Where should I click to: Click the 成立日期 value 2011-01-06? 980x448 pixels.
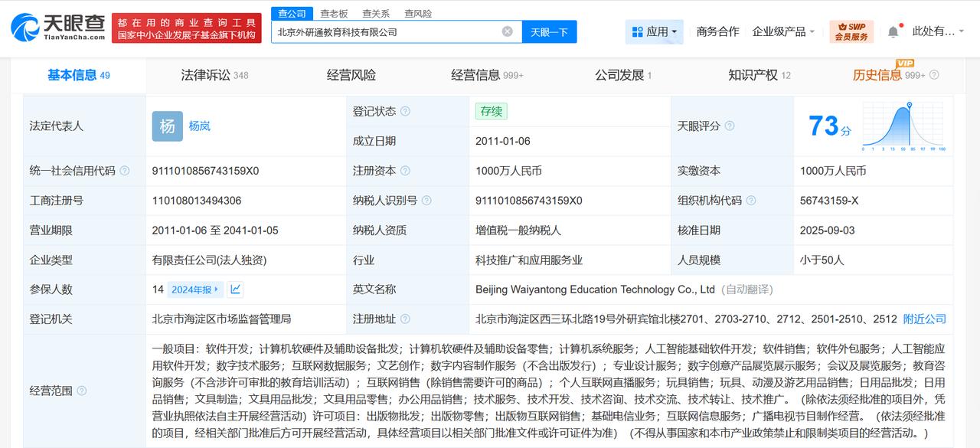click(x=503, y=141)
